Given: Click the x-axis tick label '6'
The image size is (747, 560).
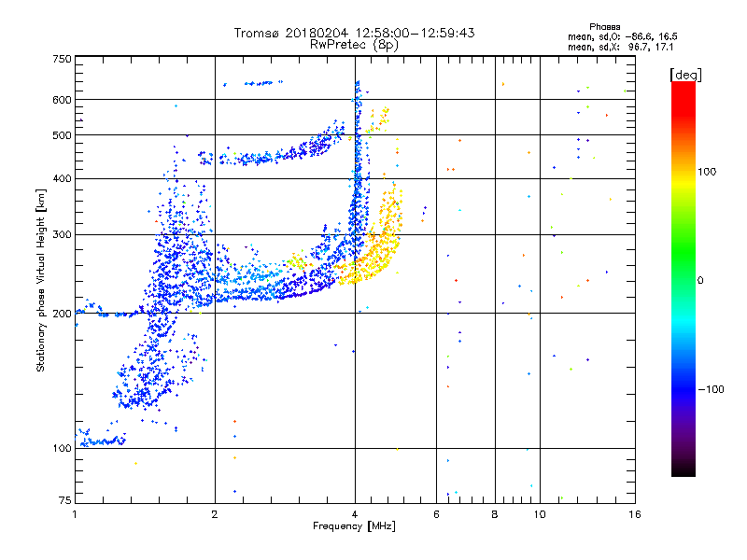Looking at the screenshot, I should click(436, 514).
